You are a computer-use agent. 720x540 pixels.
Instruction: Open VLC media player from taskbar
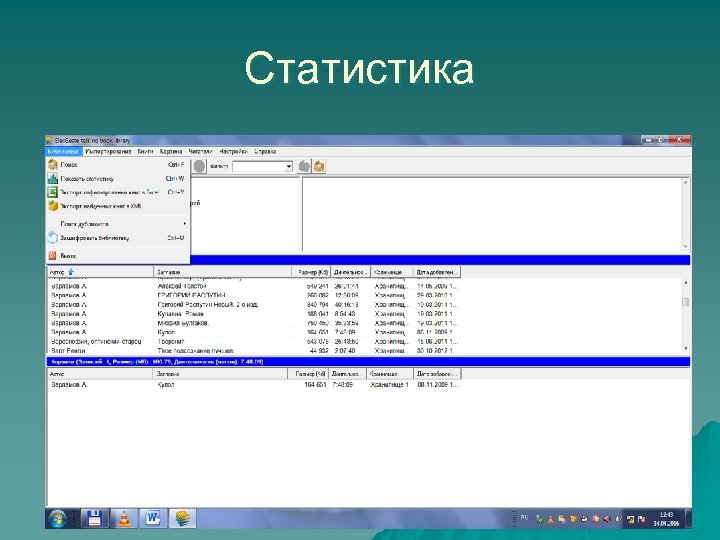[x=124, y=518]
